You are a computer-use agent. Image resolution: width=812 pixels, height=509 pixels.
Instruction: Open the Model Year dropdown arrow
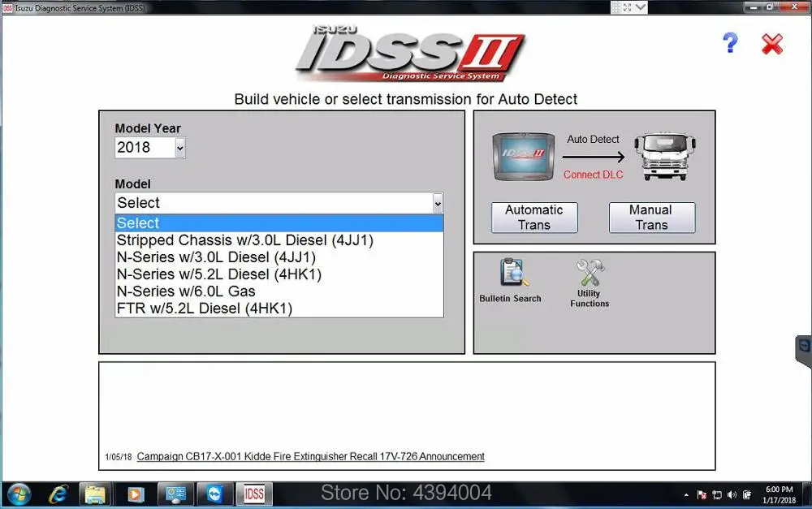(179, 148)
